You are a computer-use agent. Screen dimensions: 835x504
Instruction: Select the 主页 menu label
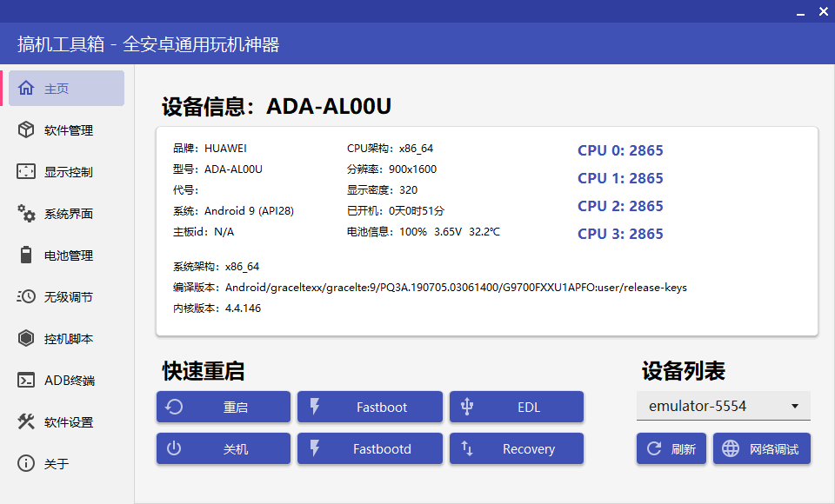[57, 89]
